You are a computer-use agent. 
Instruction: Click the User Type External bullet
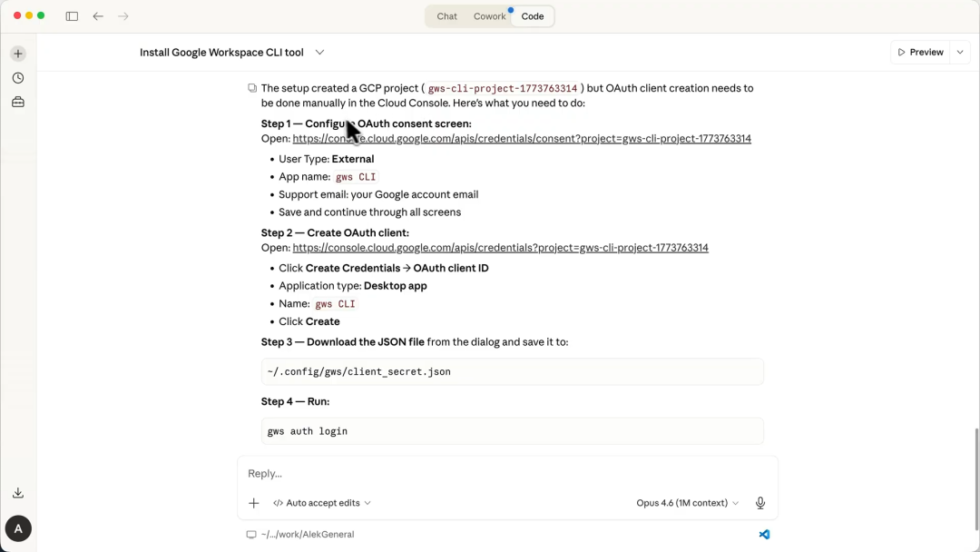[x=327, y=159]
